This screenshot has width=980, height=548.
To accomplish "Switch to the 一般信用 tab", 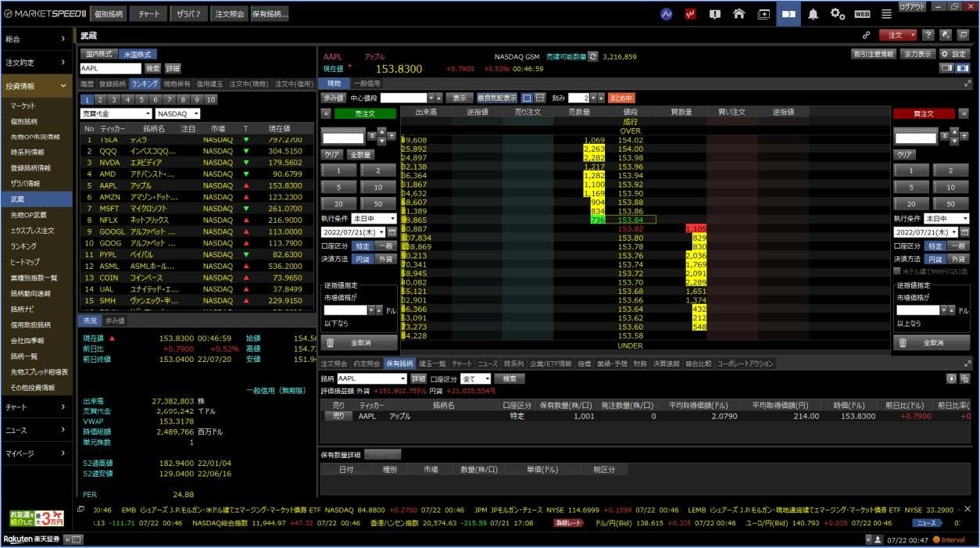I will point(366,83).
